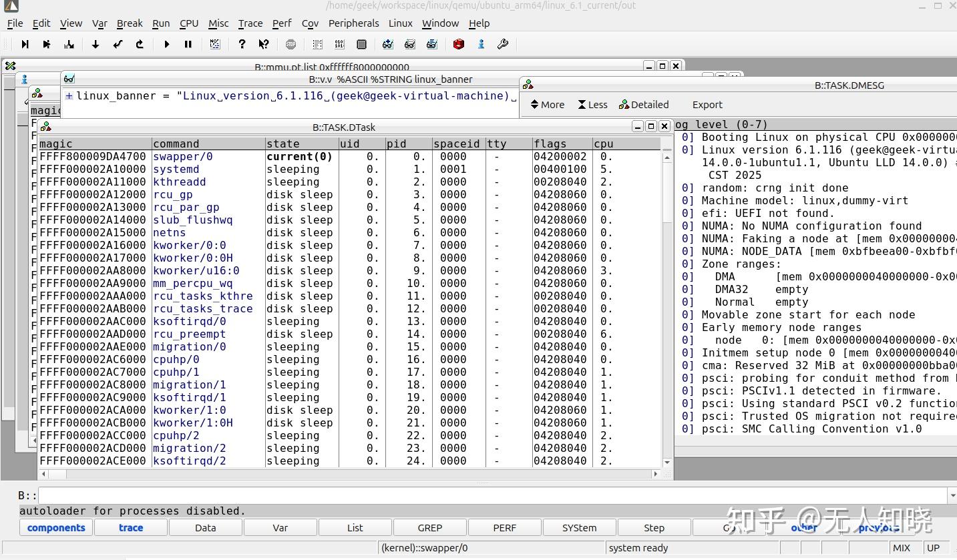
Task: Click the gray STOP sign icon
Action: 291,44
